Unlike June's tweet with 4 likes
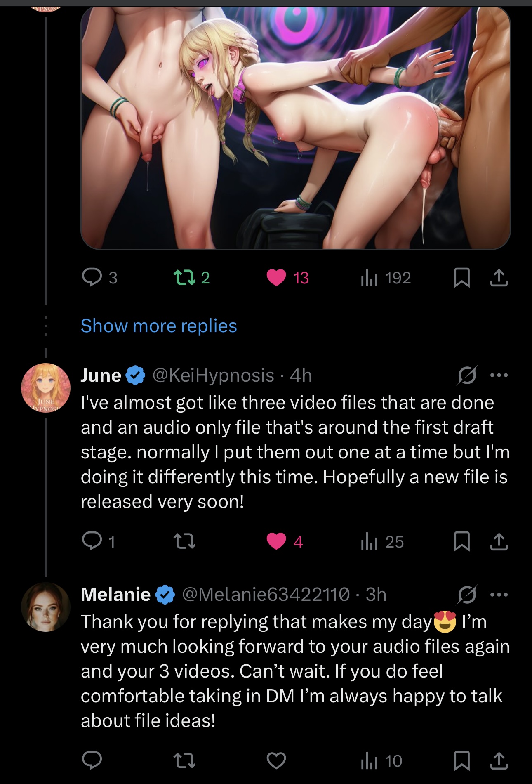This screenshot has height=784, width=532. (x=276, y=541)
